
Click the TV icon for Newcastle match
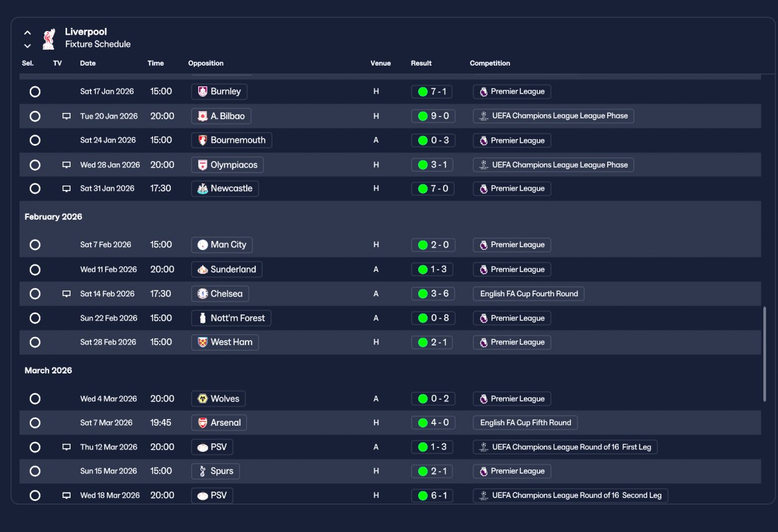[x=66, y=189]
